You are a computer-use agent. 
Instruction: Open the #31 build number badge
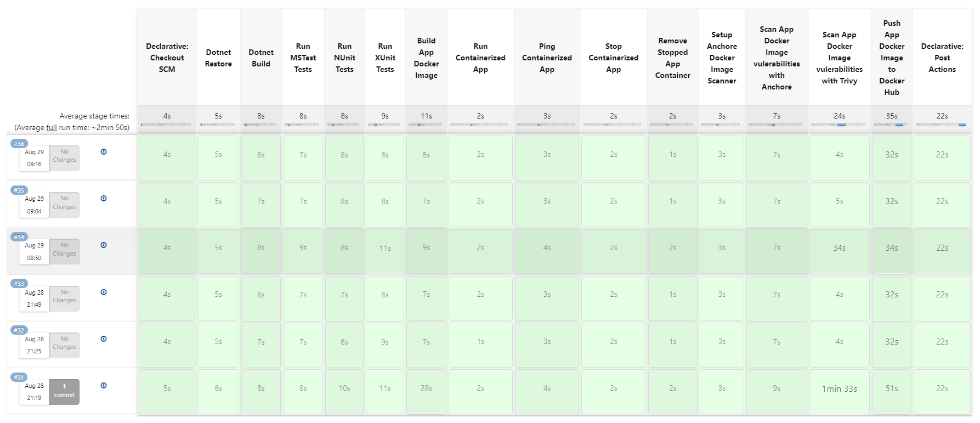point(19,377)
